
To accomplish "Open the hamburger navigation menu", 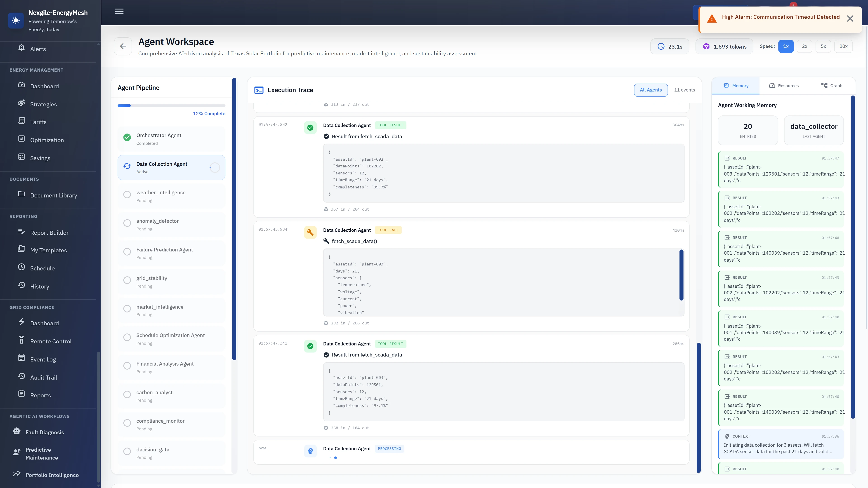I will [119, 11].
